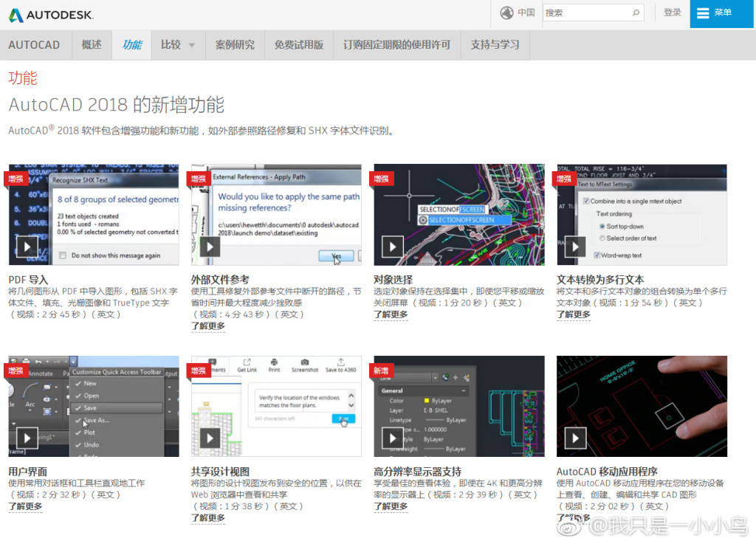The image size is (756, 544).
Task: Click the 新增 badge on 高分辨率显示器支持
Action: pos(382,371)
